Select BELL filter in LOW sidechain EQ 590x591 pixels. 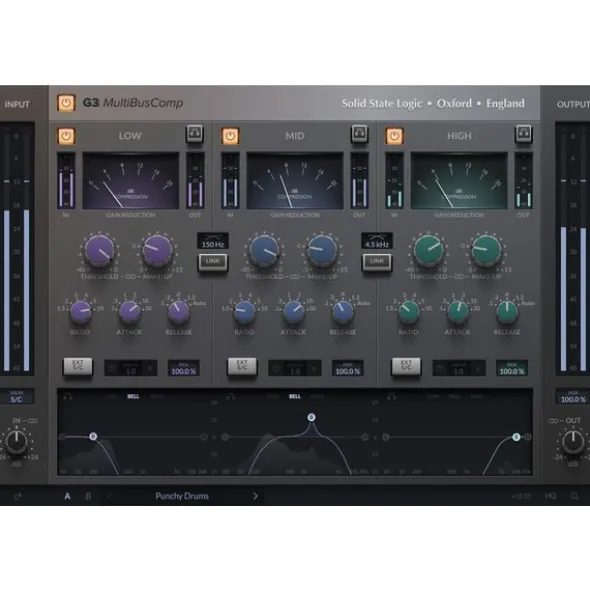pos(133,397)
